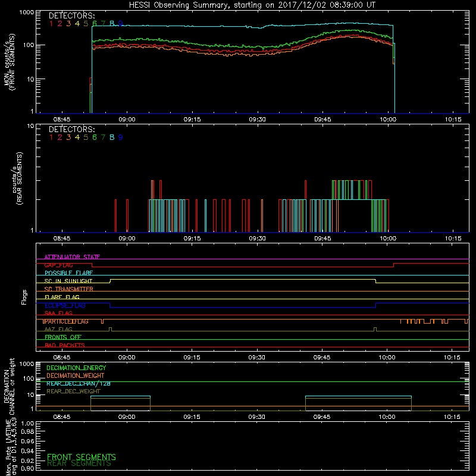The height and width of the screenshot is (476, 476).
Task: Select the BAD_PACKETS flag label
Action: 65,345
